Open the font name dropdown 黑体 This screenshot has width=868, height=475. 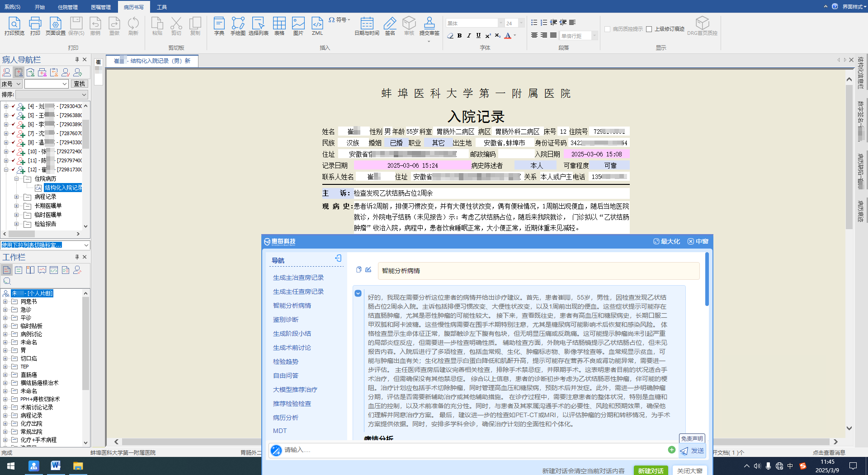pyautogui.click(x=501, y=23)
